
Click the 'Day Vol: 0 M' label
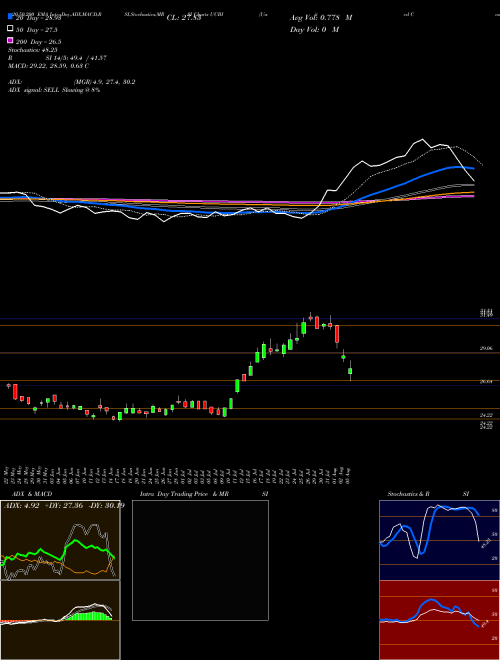(x=314, y=30)
